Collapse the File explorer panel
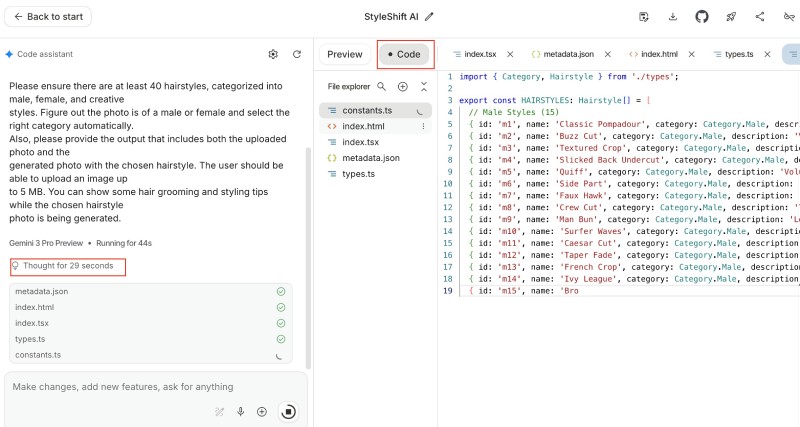Image resolution: width=800 pixels, height=427 pixels. click(424, 87)
